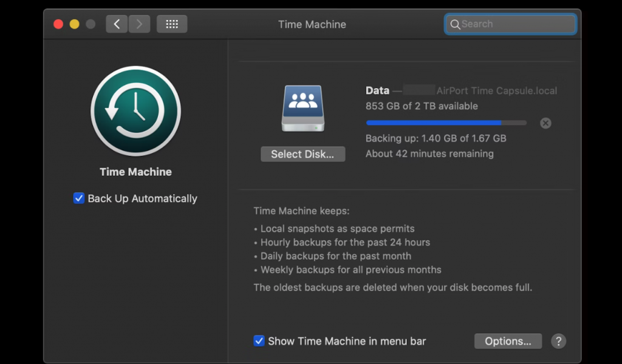Uncheck Show Time Machine in menu bar
This screenshot has width=622, height=364.
[259, 340]
